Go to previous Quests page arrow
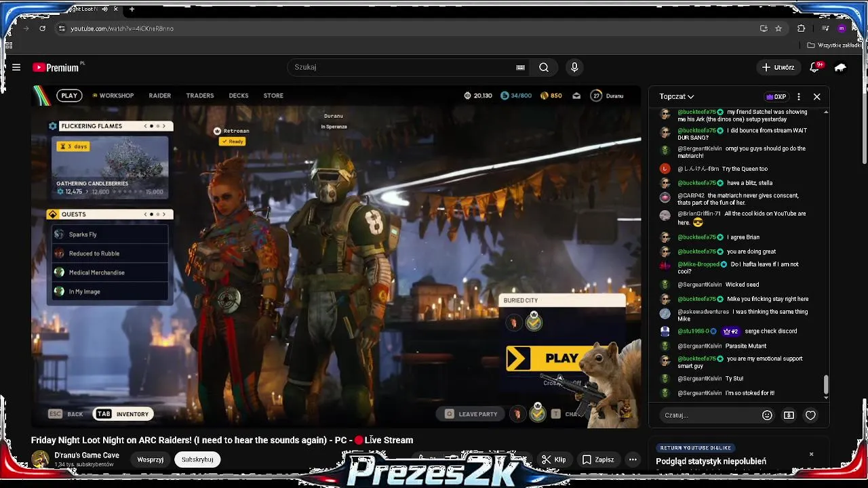The width and height of the screenshot is (868, 488). pos(145,214)
